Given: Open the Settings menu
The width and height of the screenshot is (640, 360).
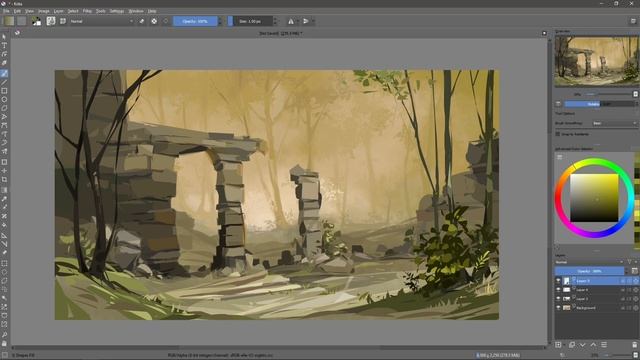Looking at the screenshot, I should 117,11.
